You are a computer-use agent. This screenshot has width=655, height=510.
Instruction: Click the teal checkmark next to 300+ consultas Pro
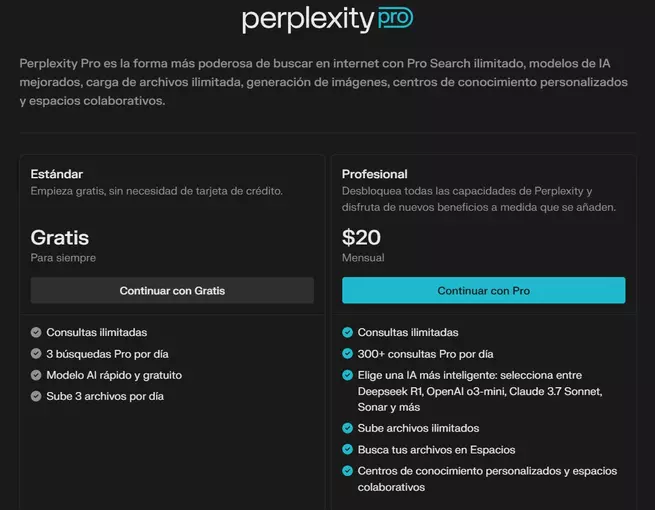point(347,354)
